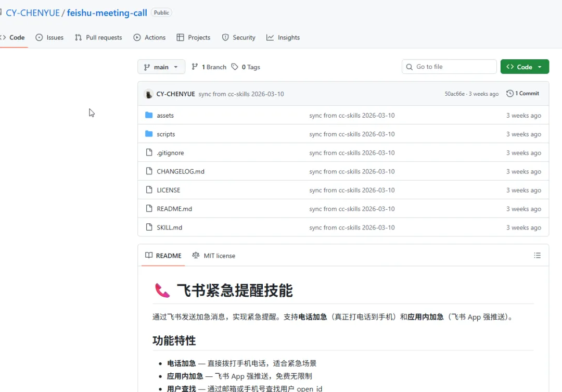Click commit message in the scripts row
The width and height of the screenshot is (562, 392).
click(x=352, y=134)
